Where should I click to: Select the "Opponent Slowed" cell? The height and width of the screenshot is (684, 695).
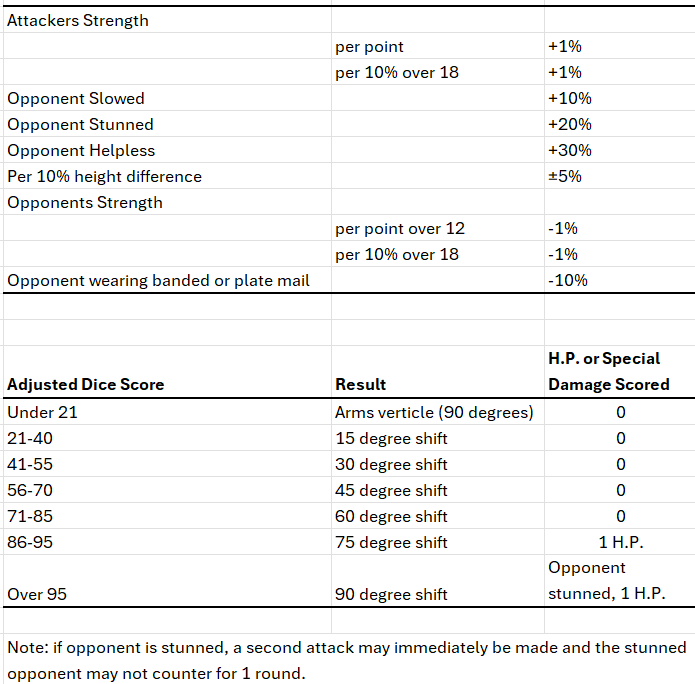tap(76, 99)
